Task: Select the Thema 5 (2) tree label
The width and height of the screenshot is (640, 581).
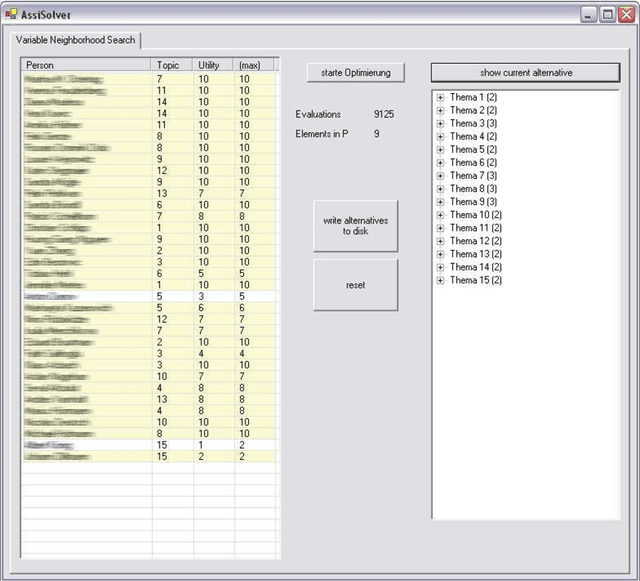Action: 474,149
